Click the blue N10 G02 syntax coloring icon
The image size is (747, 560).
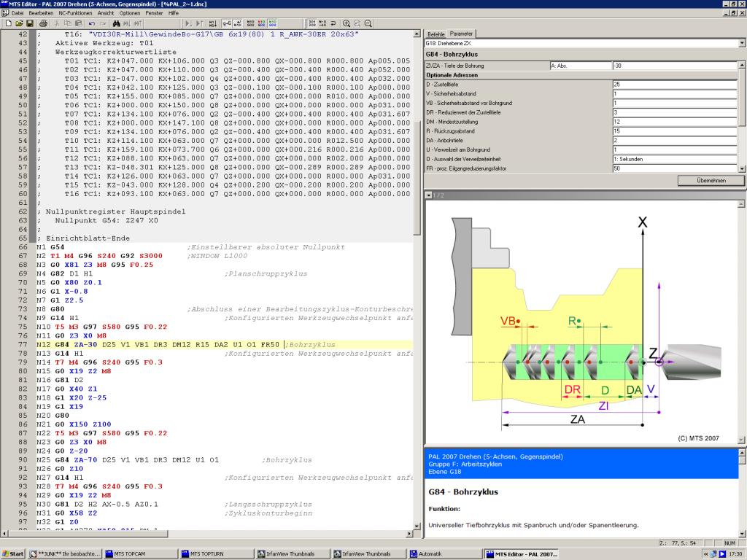tap(273, 23)
